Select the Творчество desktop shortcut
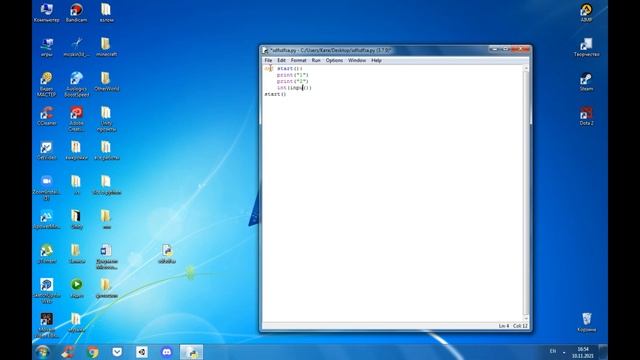 tap(586, 47)
